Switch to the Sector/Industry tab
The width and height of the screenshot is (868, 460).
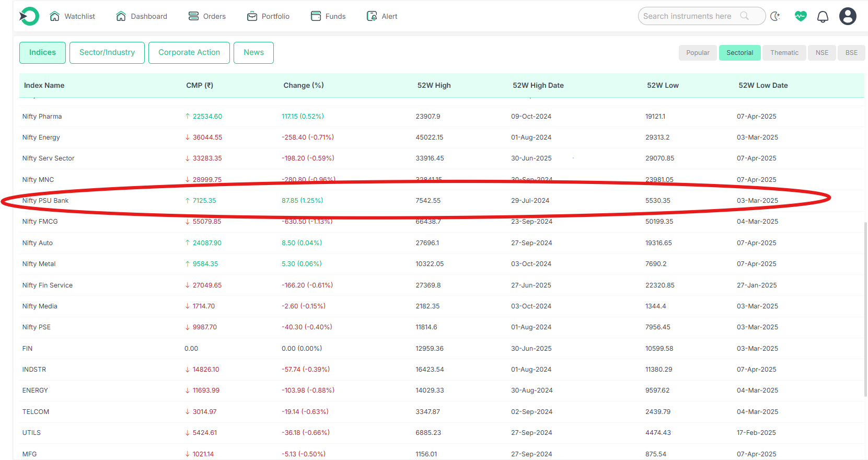point(107,53)
